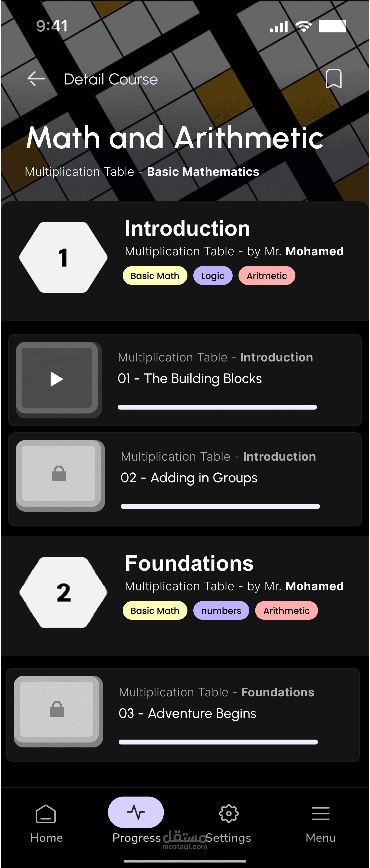
Task: Click the Building Blocks progress bar
Action: pyautogui.click(x=217, y=407)
